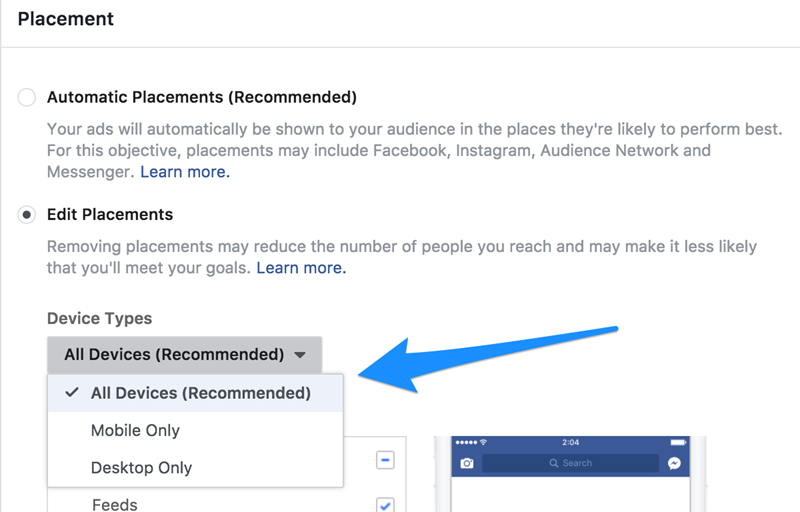
Task: Click the blue arrow annotation
Action: click(480, 351)
